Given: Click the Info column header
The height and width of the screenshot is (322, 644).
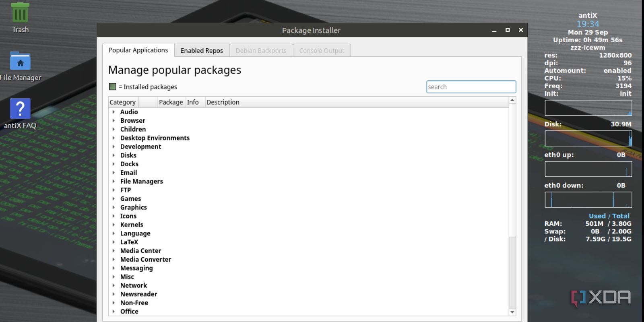Looking at the screenshot, I should [x=195, y=102].
